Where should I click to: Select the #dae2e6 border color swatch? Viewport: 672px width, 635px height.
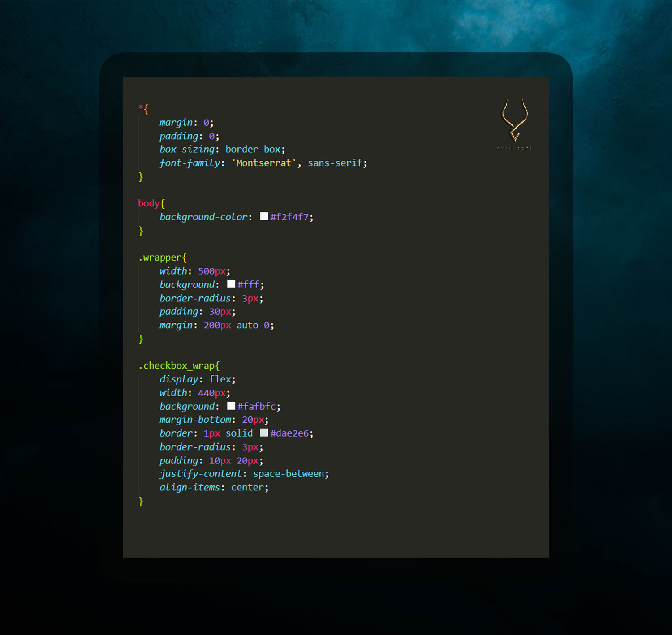coord(264,432)
